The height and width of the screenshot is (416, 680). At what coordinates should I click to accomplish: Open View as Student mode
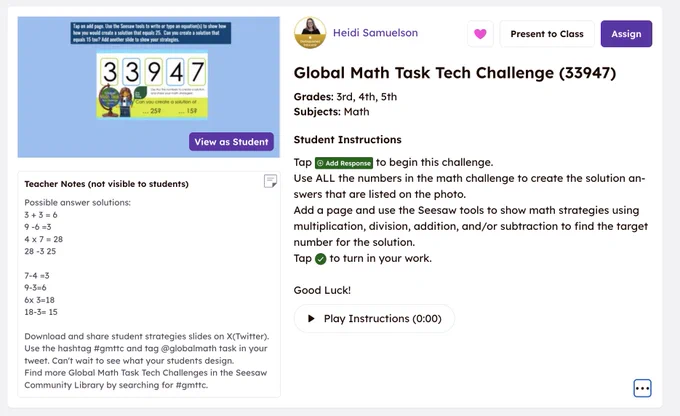tap(231, 142)
